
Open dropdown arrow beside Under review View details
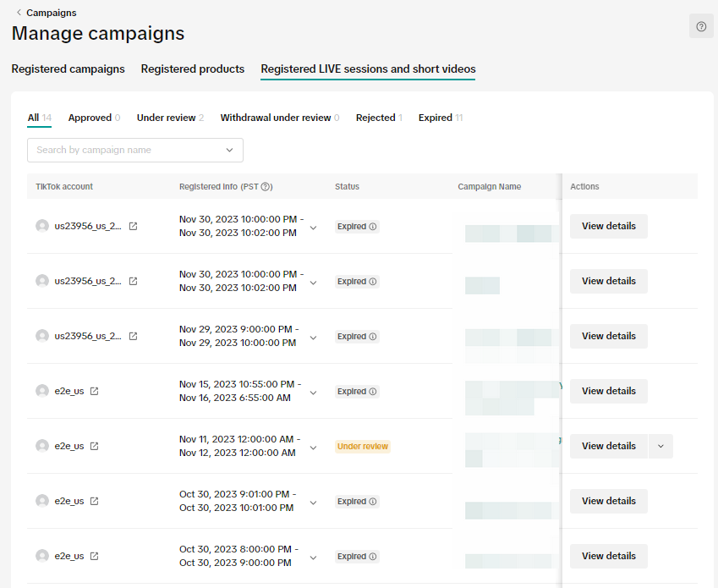(x=660, y=446)
